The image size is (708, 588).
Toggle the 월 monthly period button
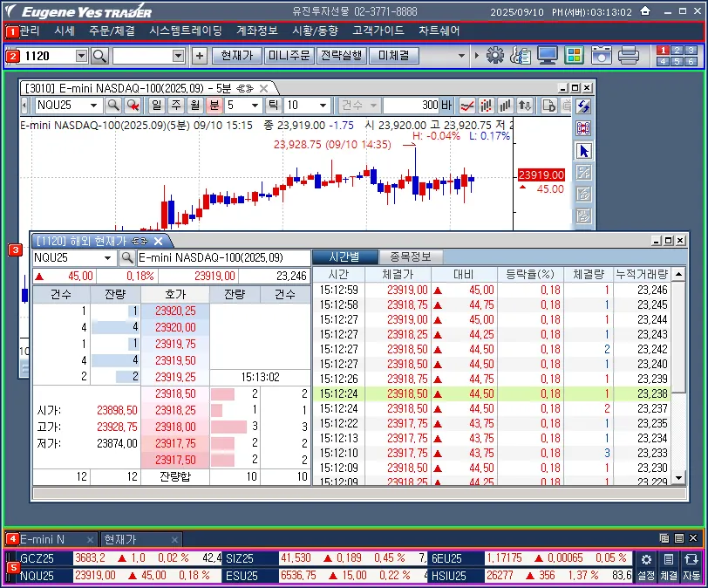point(195,106)
